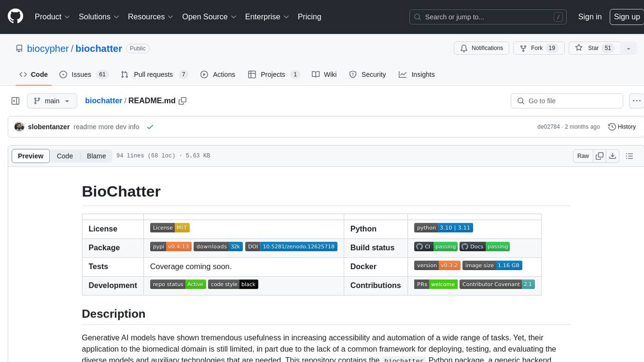Click the CI passing badge

[x=436, y=246]
